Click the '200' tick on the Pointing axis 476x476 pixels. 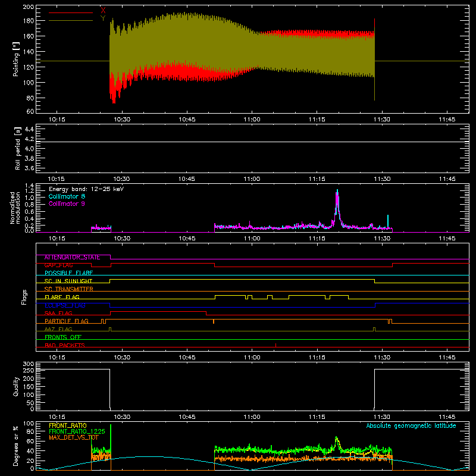coord(28,7)
